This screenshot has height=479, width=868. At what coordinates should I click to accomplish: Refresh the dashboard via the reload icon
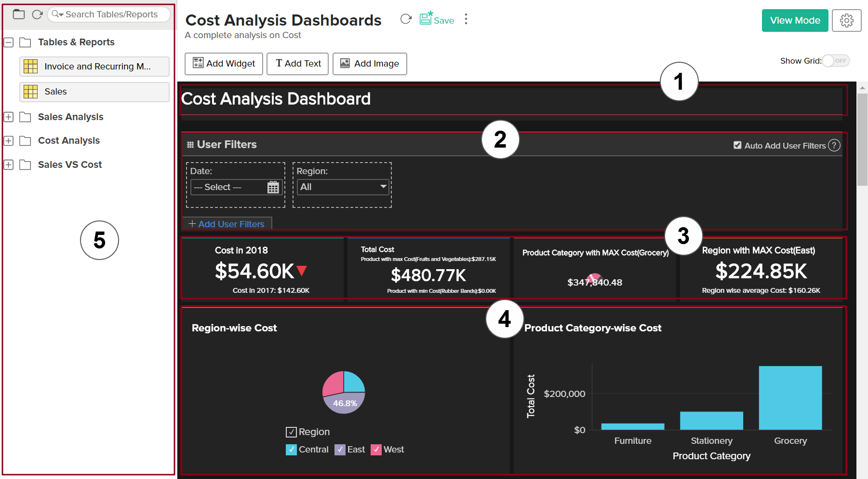[405, 19]
